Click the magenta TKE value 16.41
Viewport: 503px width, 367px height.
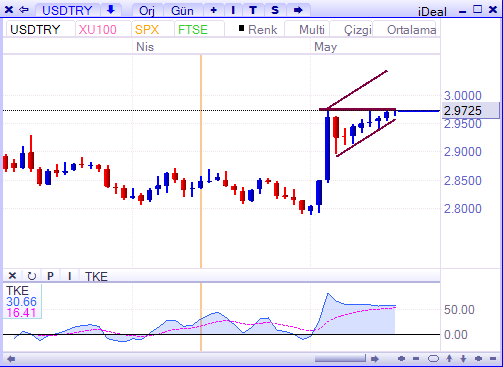(x=21, y=313)
